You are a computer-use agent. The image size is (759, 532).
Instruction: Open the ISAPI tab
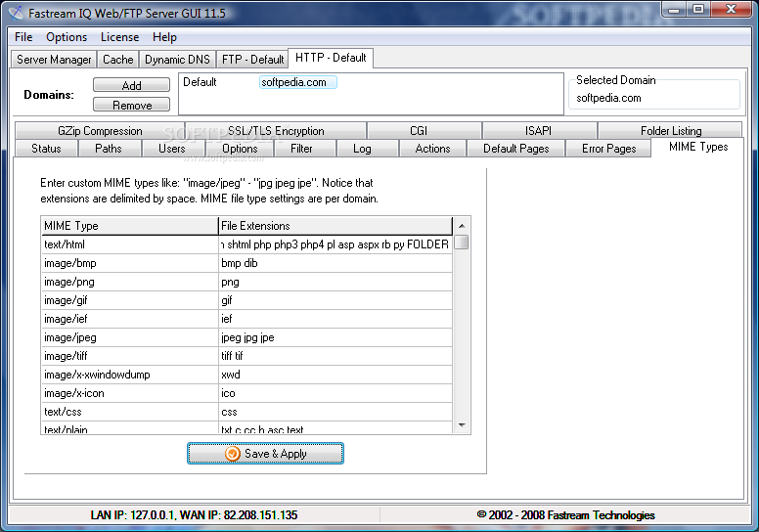[x=538, y=131]
